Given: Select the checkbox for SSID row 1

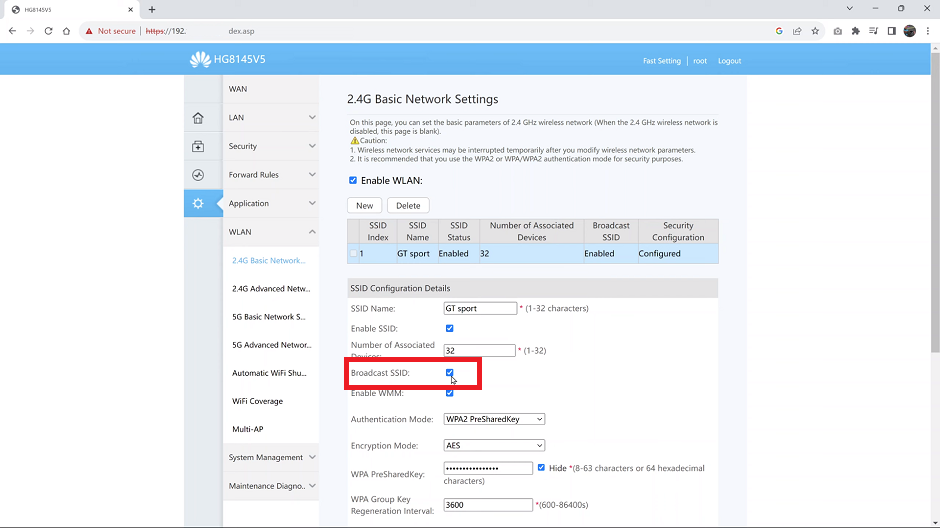Looking at the screenshot, I should (353, 254).
